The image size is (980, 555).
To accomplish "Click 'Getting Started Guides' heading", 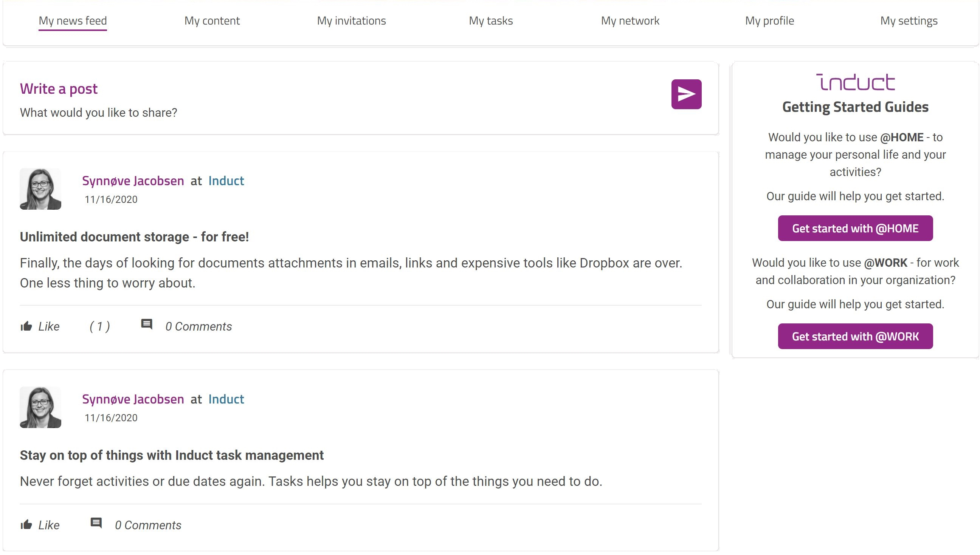I will pos(855,107).
